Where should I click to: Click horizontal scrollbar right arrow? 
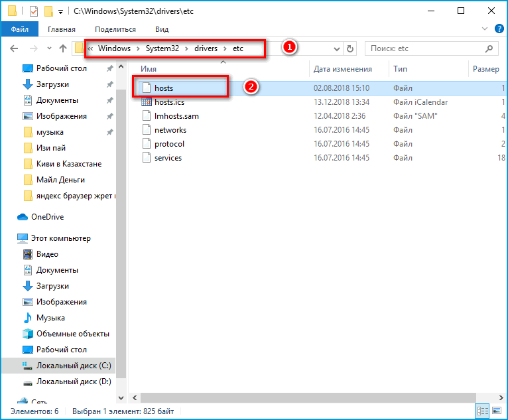coord(501,397)
